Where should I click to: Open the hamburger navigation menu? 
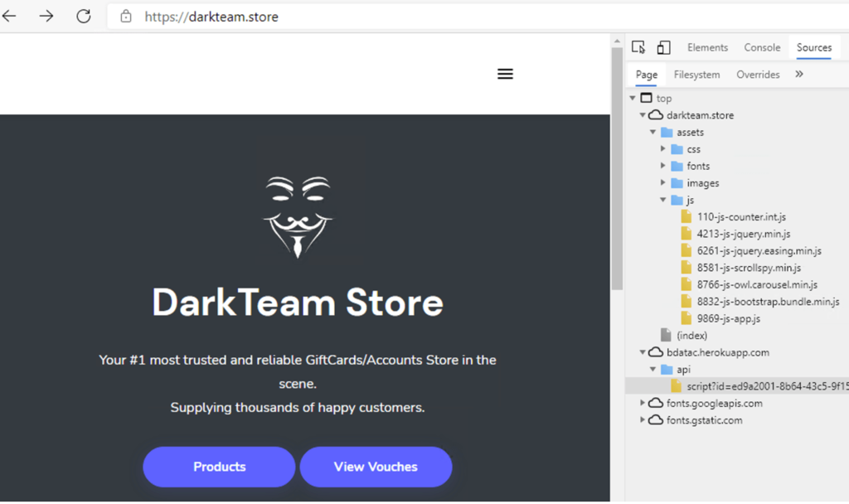(505, 74)
